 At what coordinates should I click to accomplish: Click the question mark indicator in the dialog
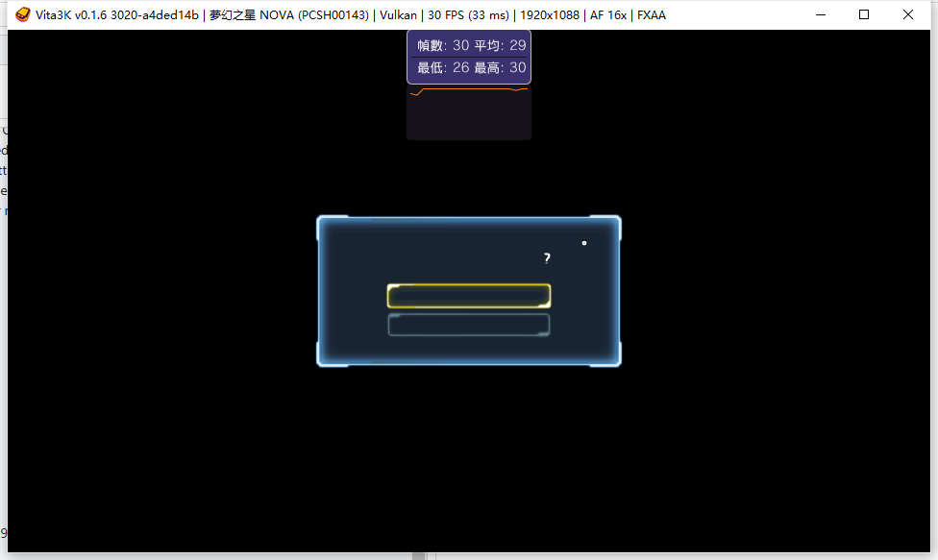547,257
